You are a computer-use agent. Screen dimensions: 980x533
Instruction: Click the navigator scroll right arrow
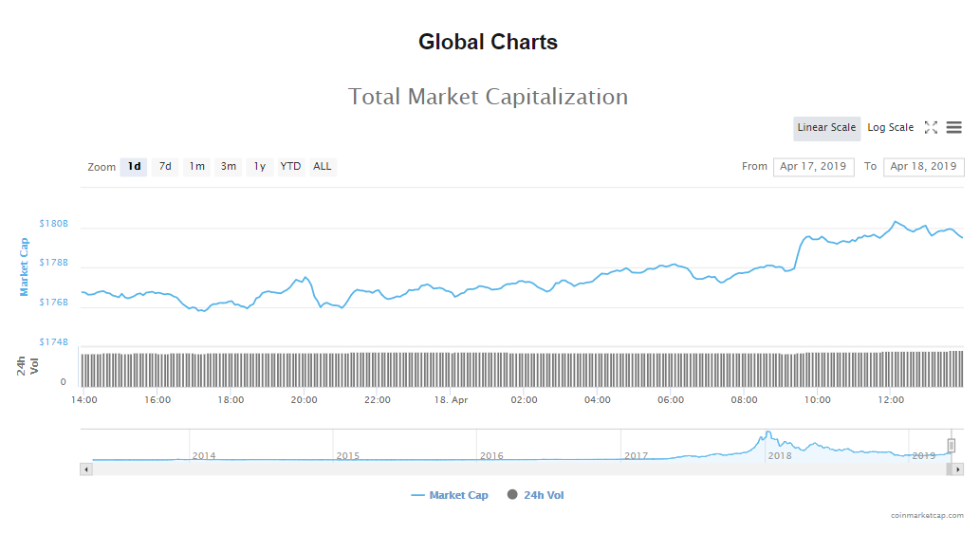[x=957, y=469]
